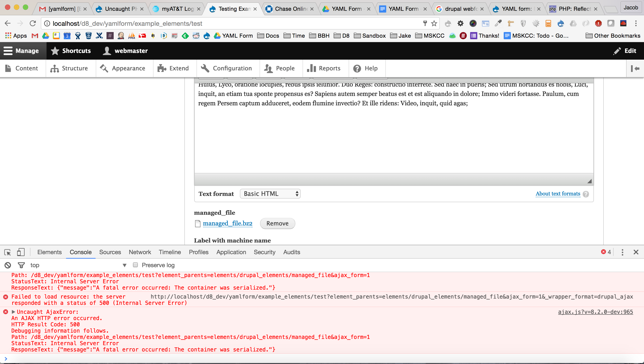Switch to the Network tab in DevTools
The height and width of the screenshot is (364, 644).
[x=140, y=252]
